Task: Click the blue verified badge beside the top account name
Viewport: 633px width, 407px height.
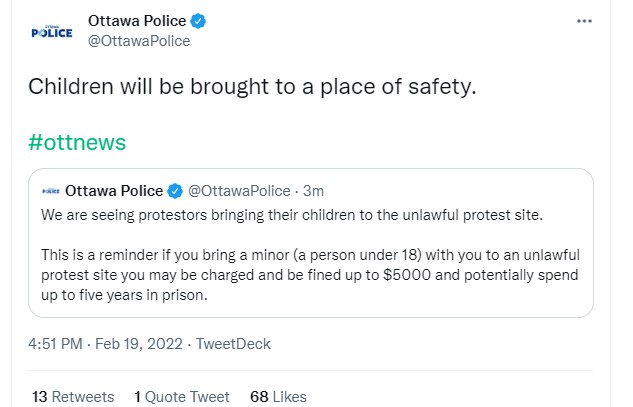Action: [199, 20]
